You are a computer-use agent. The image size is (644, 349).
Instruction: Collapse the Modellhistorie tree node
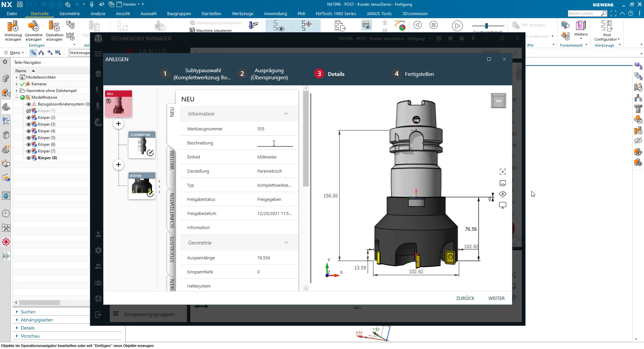pyautogui.click(x=16, y=97)
